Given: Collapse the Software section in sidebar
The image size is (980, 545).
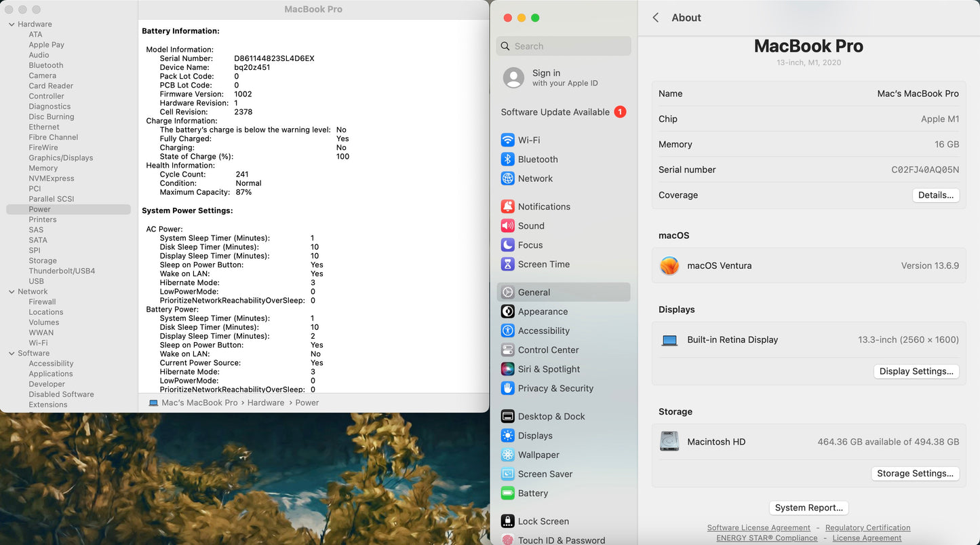Looking at the screenshot, I should (12, 354).
